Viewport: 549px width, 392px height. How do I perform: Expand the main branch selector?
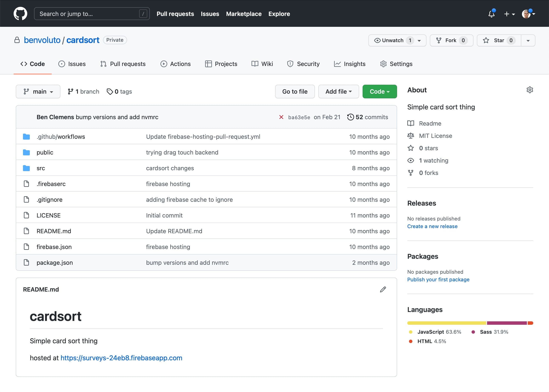(38, 92)
